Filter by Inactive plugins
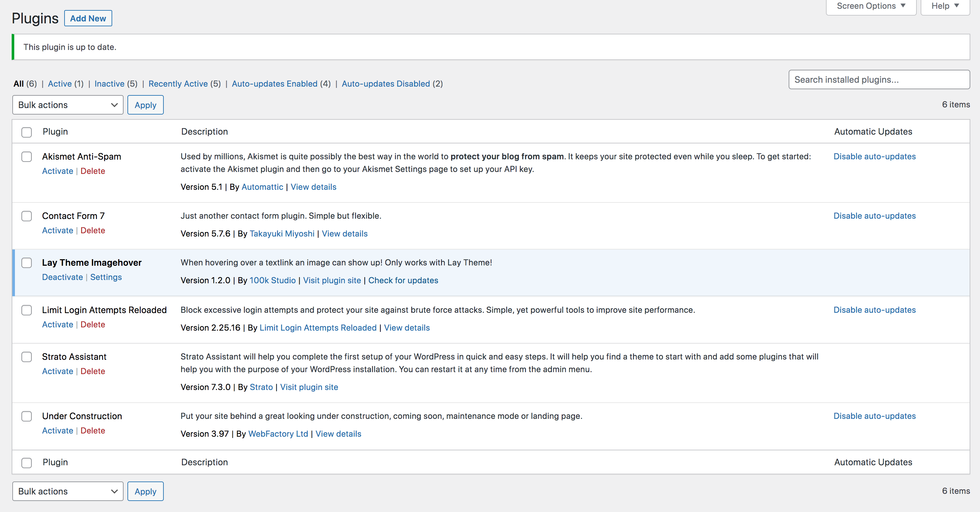Viewport: 980px width, 512px height. pyautogui.click(x=109, y=84)
